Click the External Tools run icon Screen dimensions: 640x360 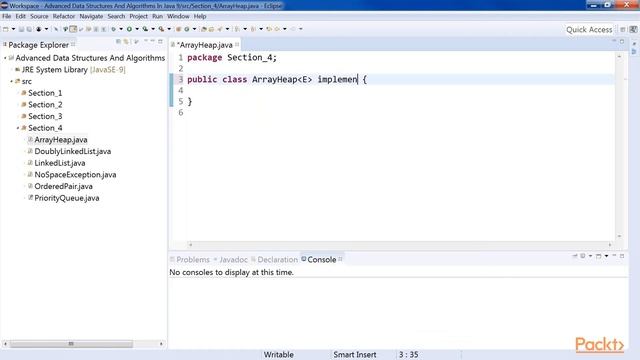(x=161, y=29)
